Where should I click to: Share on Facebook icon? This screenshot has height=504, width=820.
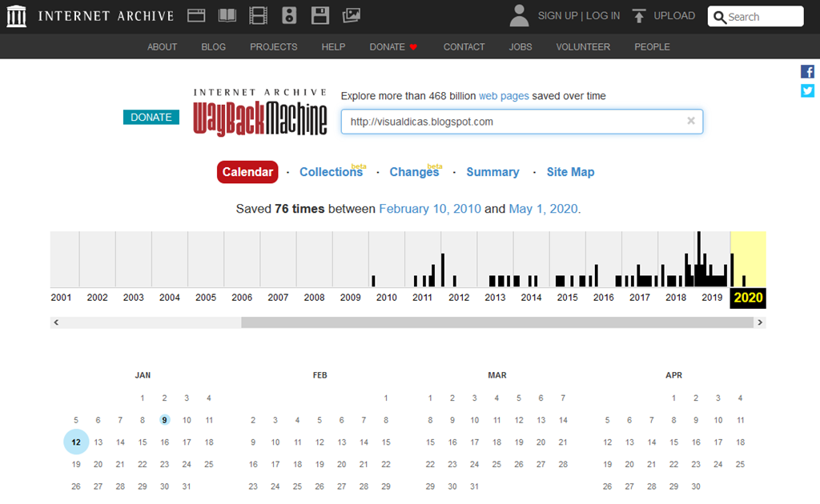coord(807,71)
